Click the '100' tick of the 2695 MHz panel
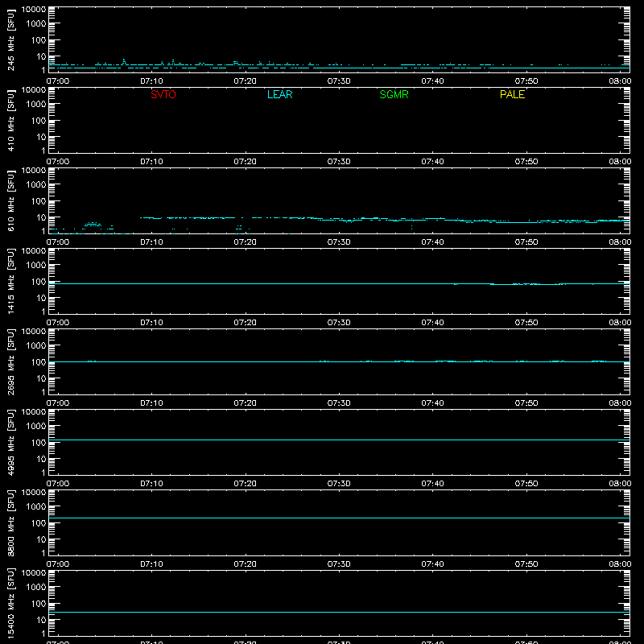The width and height of the screenshot is (644, 644). tap(39, 362)
